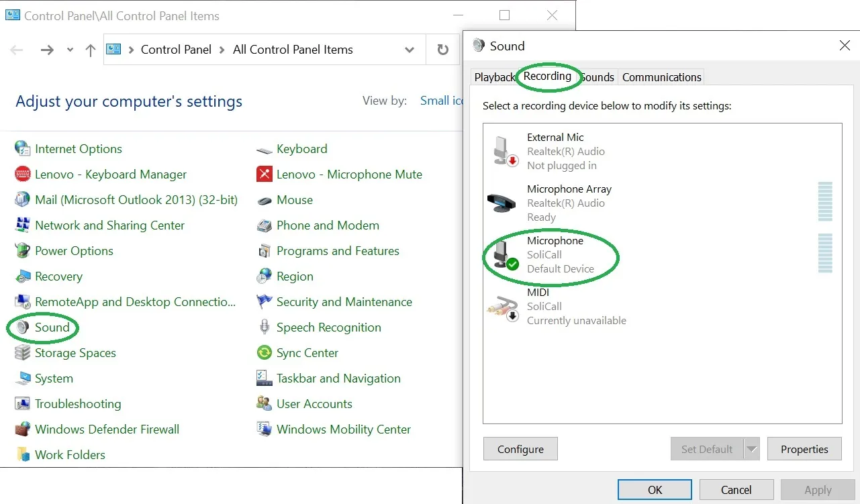Open microphone Properties button
The width and height of the screenshot is (860, 504).
[x=804, y=450]
